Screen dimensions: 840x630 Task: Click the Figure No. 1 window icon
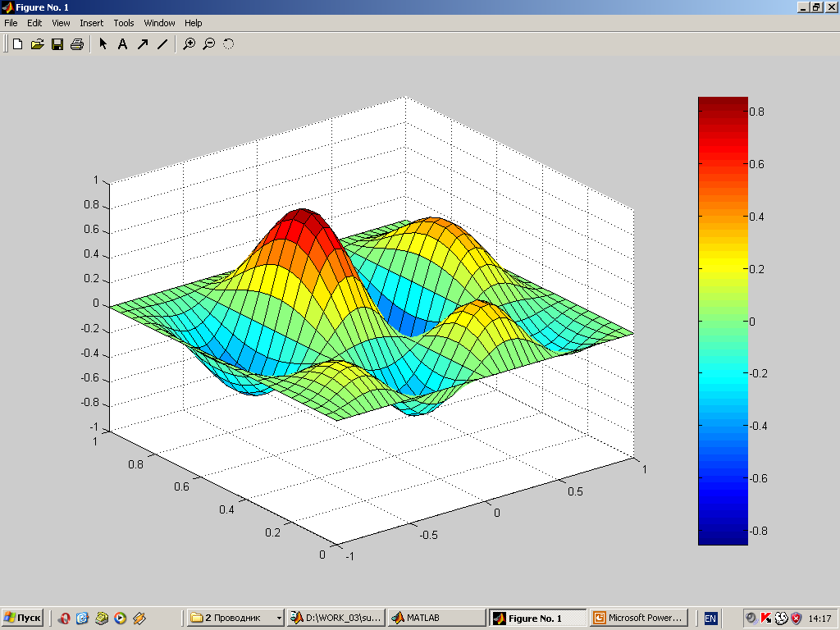(7, 7)
